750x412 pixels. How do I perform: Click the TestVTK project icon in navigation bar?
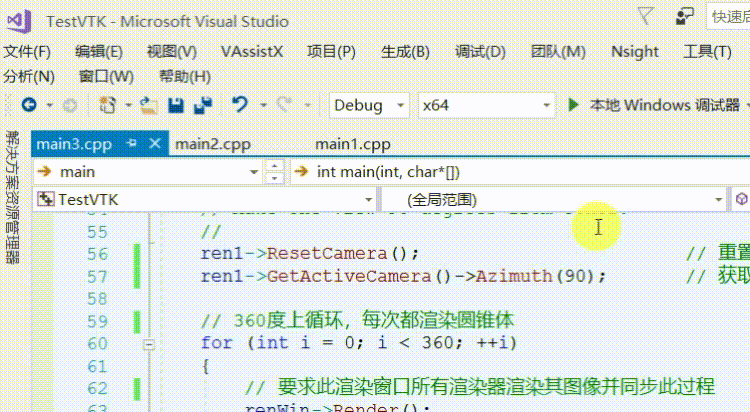(46, 199)
